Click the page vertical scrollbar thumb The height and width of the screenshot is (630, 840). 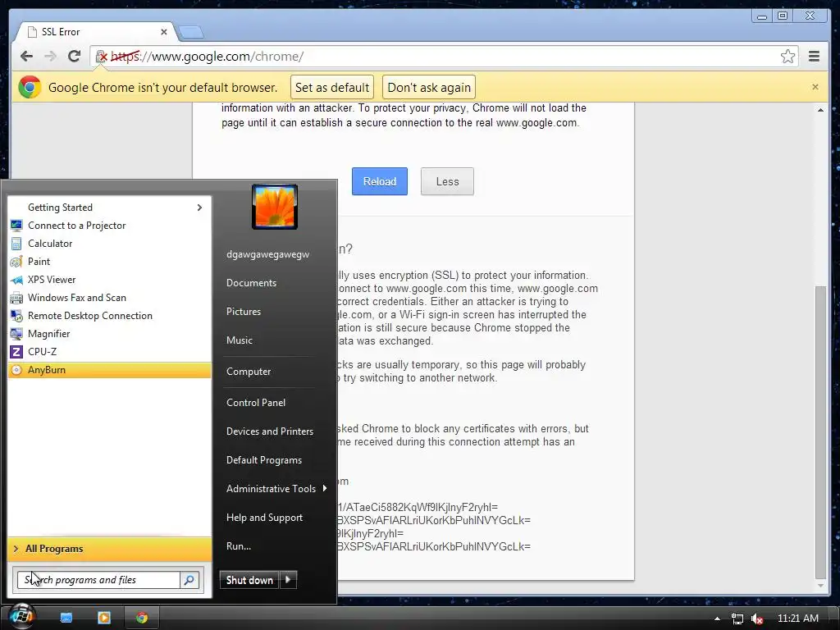click(820, 431)
